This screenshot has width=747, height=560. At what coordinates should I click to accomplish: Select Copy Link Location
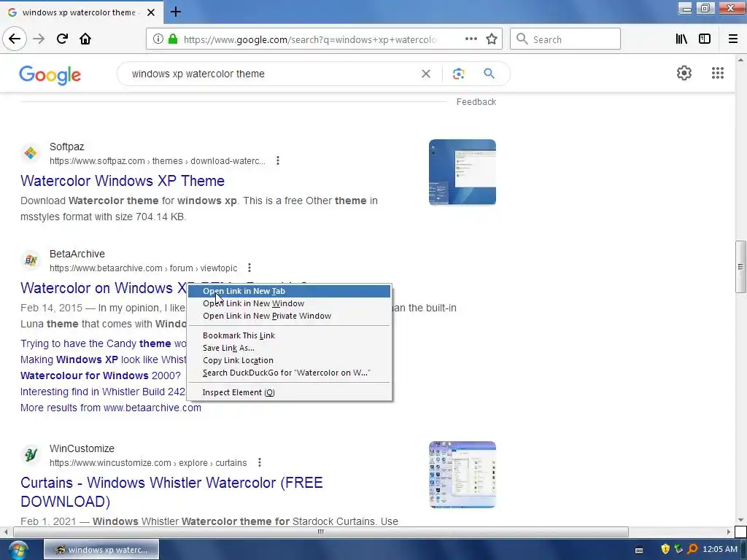(x=289, y=360)
